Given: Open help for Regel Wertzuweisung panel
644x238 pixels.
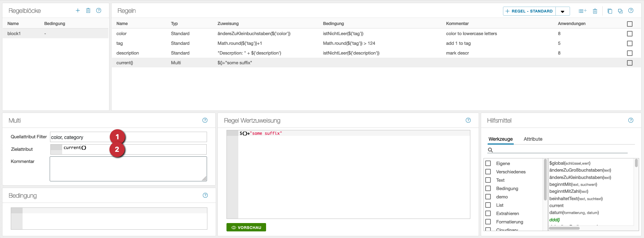Looking at the screenshot, I should (x=468, y=120).
